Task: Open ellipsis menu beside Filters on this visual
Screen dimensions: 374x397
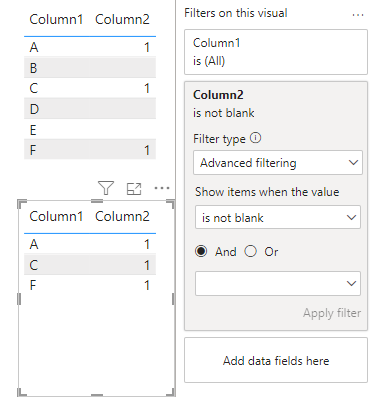Action: (358, 15)
